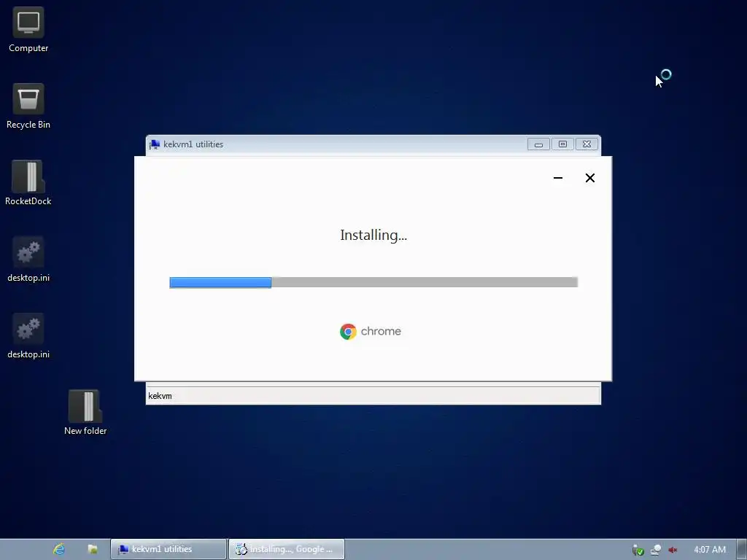The image size is (747, 560).
Task: Click the safely remove hardware tray icon
Action: click(x=638, y=550)
